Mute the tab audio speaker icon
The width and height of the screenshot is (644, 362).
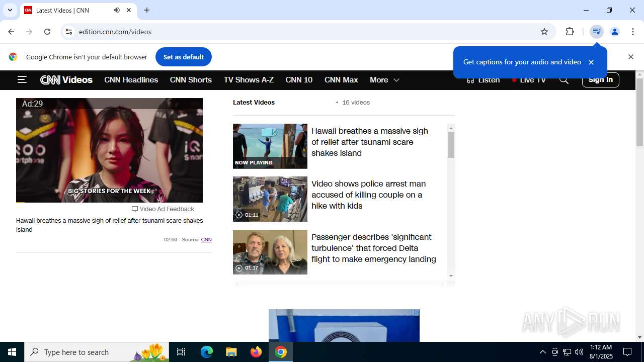point(117,10)
